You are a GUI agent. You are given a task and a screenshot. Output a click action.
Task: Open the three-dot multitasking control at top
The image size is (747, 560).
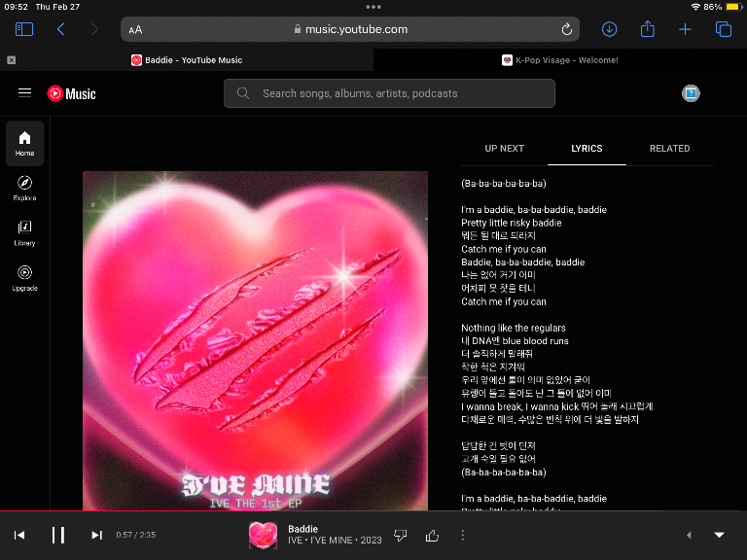(x=373, y=7)
